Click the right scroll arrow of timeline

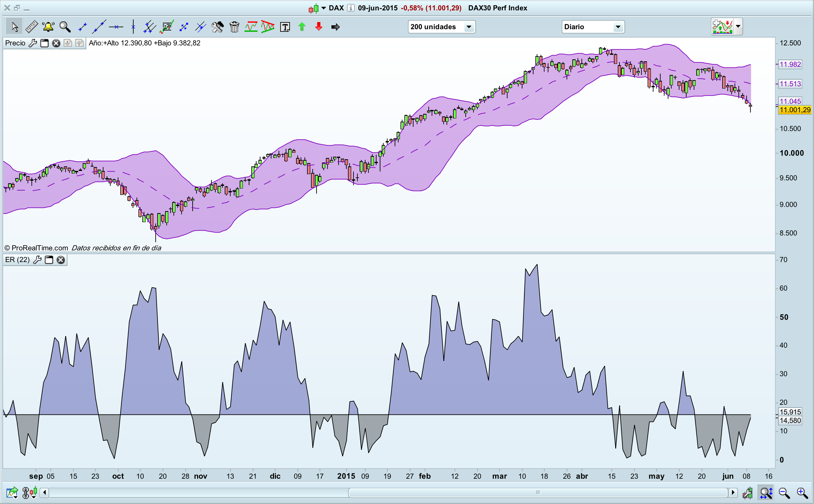pyautogui.click(x=733, y=492)
